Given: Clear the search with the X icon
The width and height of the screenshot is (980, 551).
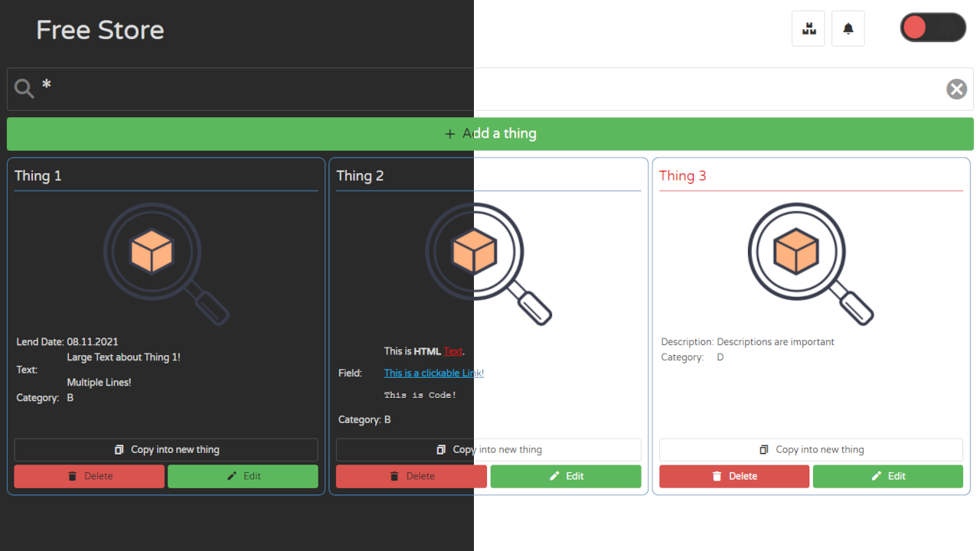Looking at the screenshot, I should pos(956,90).
